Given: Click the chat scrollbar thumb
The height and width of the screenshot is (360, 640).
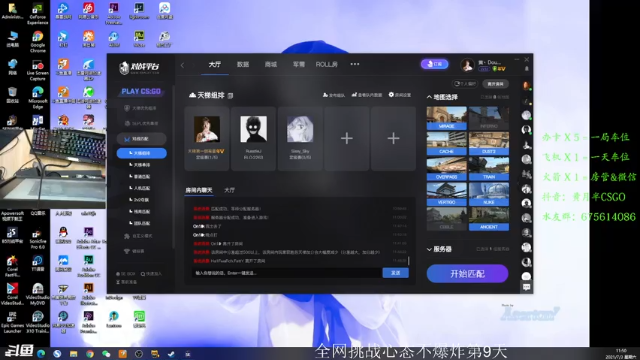Looking at the screenshot, I should click(409, 260).
